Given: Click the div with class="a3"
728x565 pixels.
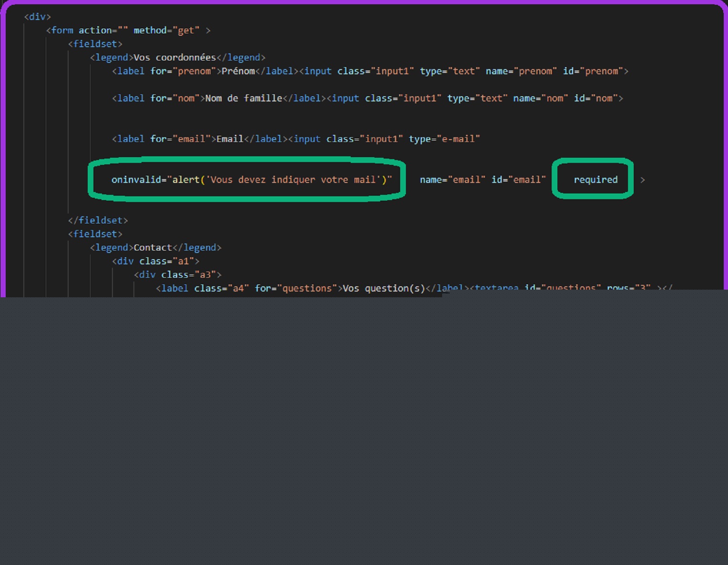Looking at the screenshot, I should tap(177, 275).
